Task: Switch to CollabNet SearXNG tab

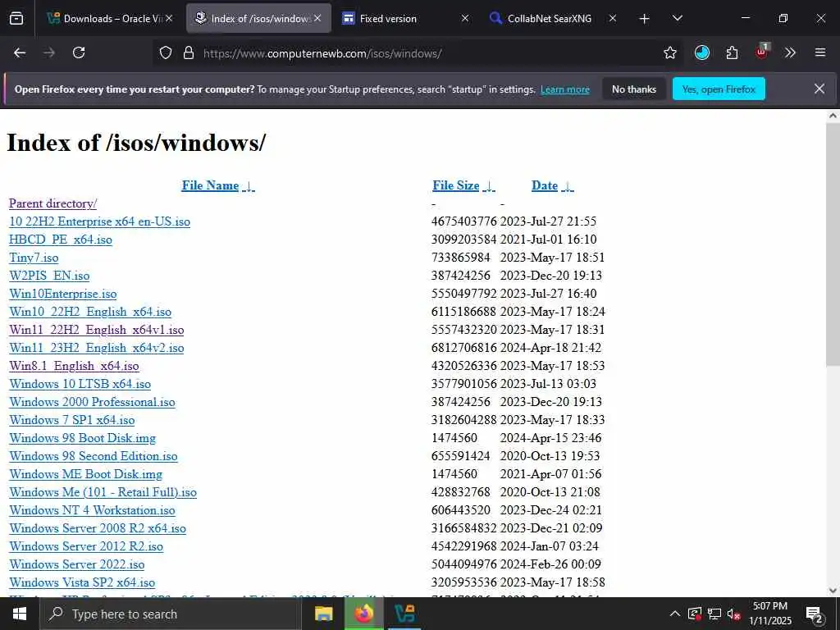Action: (552, 18)
